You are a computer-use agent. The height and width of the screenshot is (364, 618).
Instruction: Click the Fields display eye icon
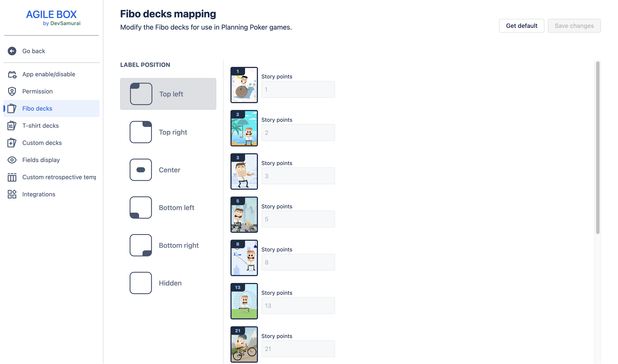click(x=12, y=160)
